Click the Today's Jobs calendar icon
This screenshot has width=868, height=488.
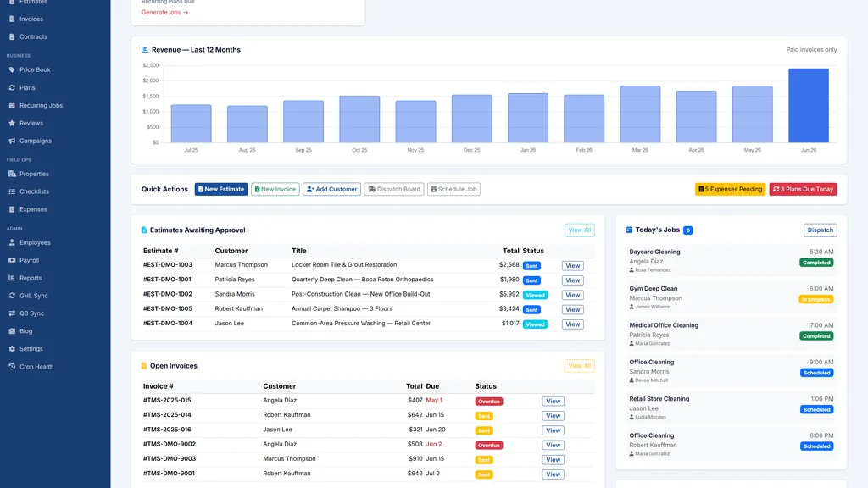(629, 230)
